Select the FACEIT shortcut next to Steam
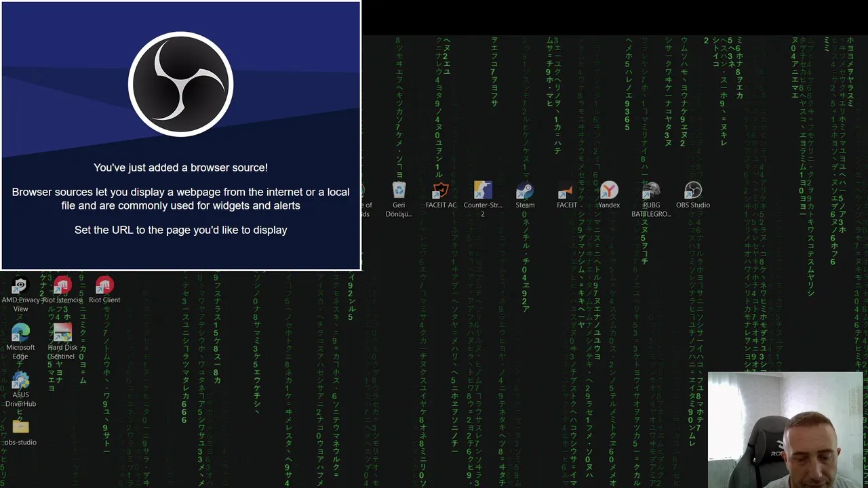 [567, 195]
